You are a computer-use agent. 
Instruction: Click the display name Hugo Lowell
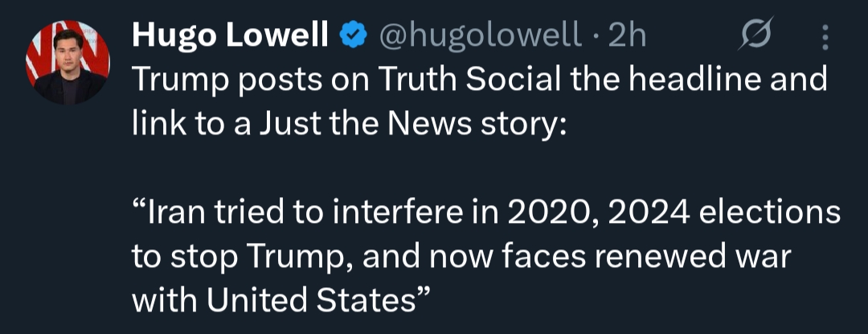coord(230,35)
